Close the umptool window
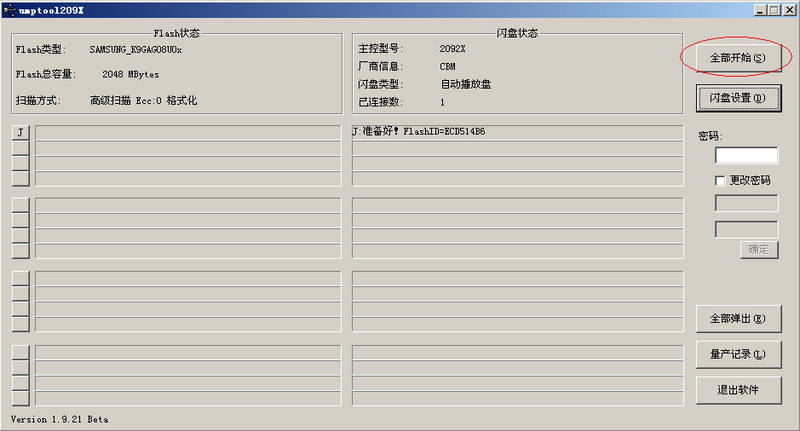 pos(789,9)
